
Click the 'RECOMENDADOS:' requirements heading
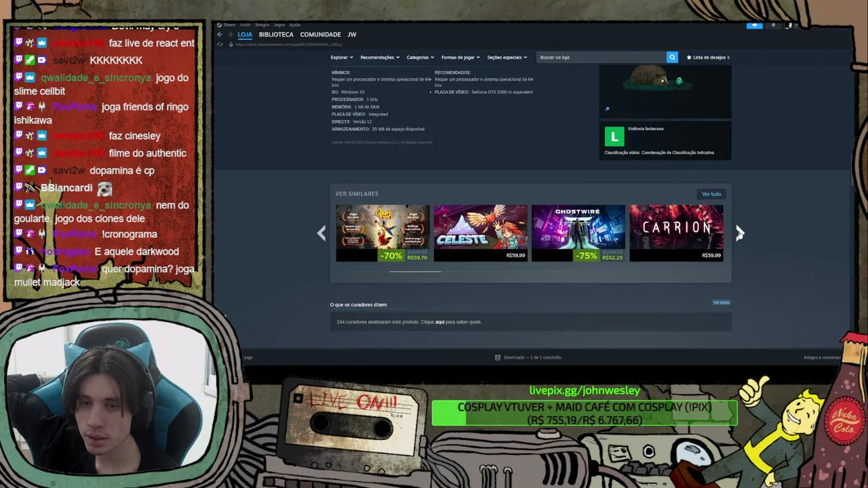(x=452, y=73)
